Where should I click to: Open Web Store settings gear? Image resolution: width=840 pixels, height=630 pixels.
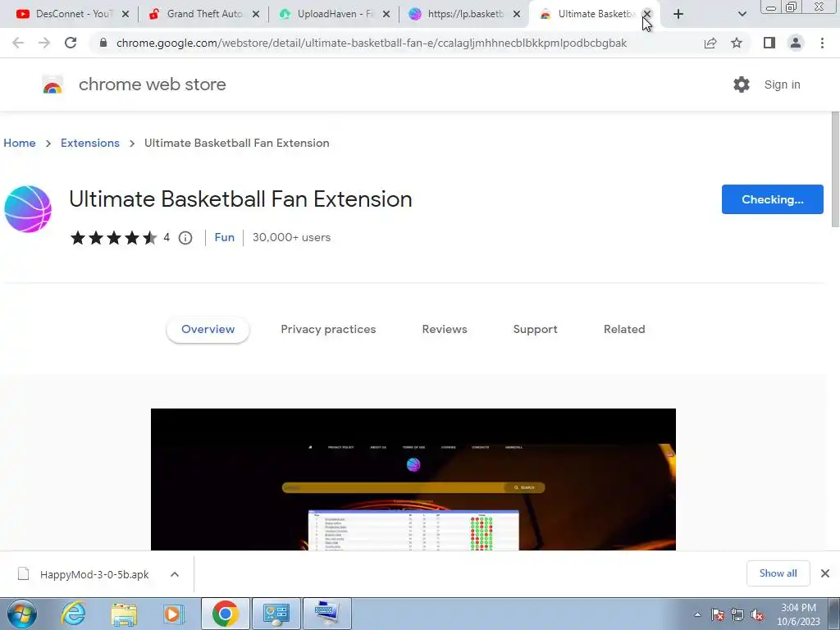tap(742, 84)
